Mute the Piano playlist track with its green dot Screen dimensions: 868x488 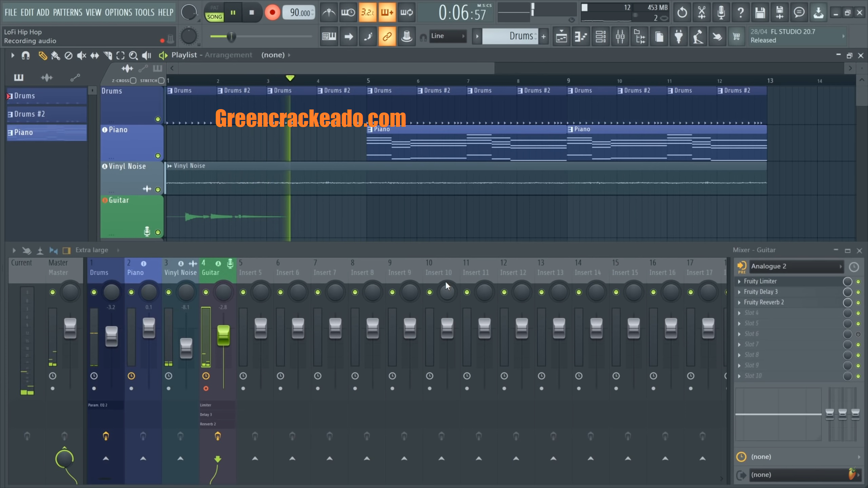click(158, 156)
